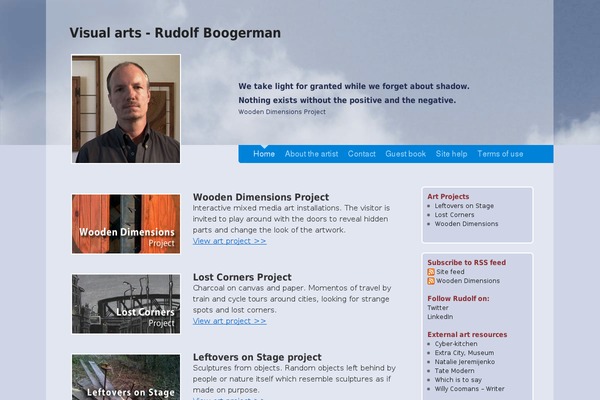Open Rudolf's LinkedIn link

(440, 317)
